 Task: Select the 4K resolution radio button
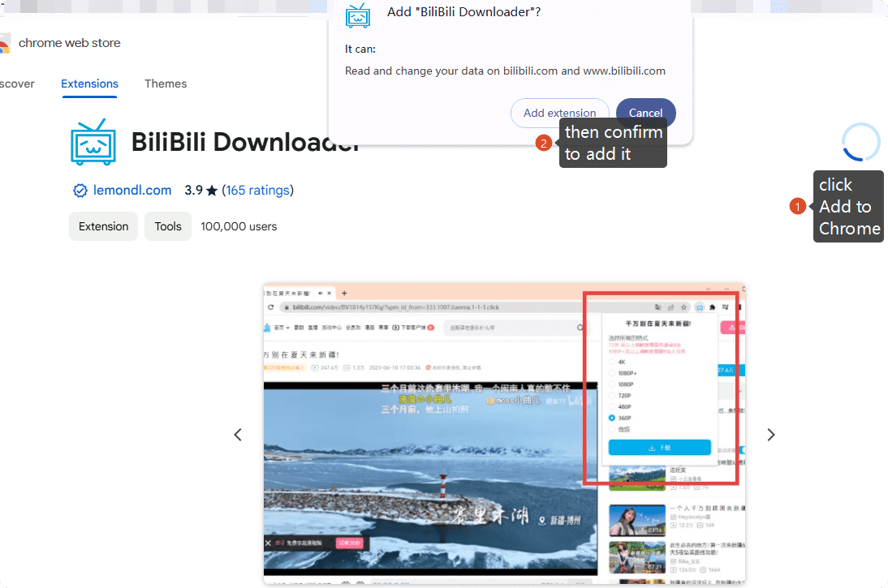point(612,362)
